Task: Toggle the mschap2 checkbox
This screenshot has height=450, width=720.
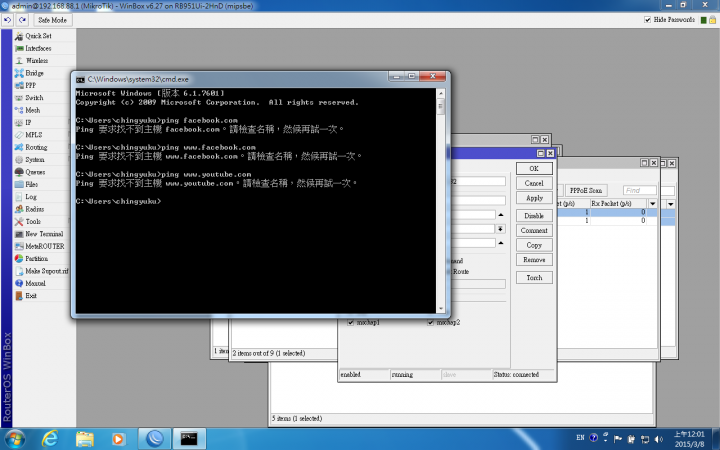Action: point(430,322)
